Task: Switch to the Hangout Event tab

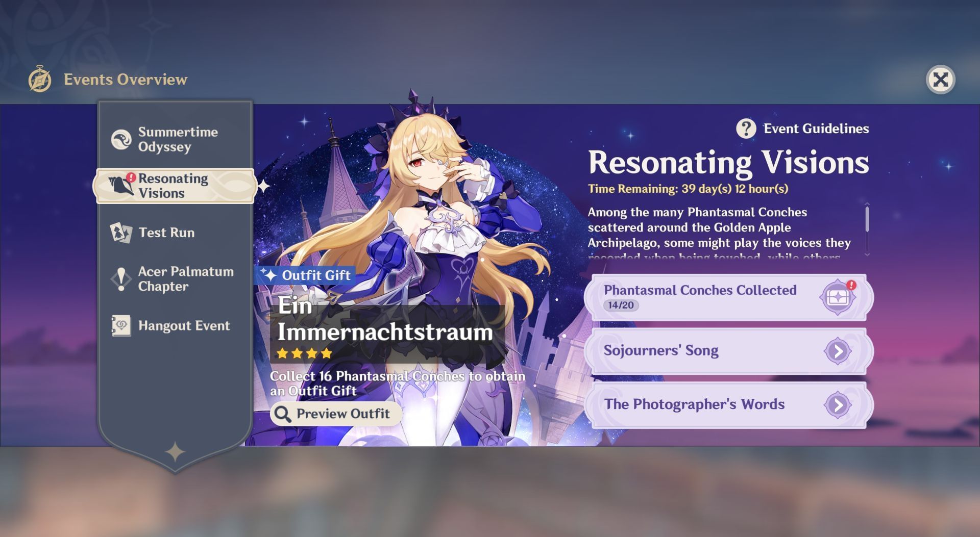Action: pyautogui.click(x=184, y=326)
